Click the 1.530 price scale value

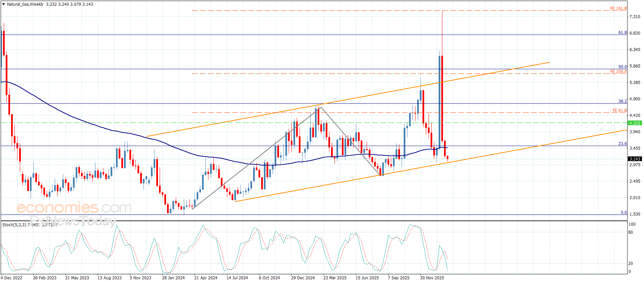click(635, 214)
